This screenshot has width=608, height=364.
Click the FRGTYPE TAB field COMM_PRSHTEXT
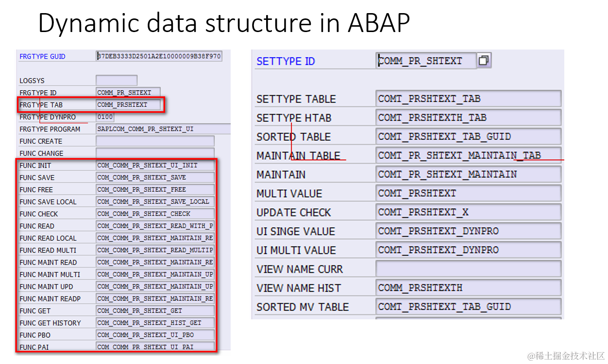point(128,104)
